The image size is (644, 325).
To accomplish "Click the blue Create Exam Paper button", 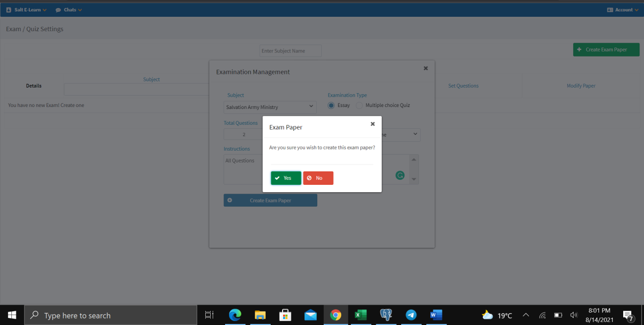I will [270, 200].
